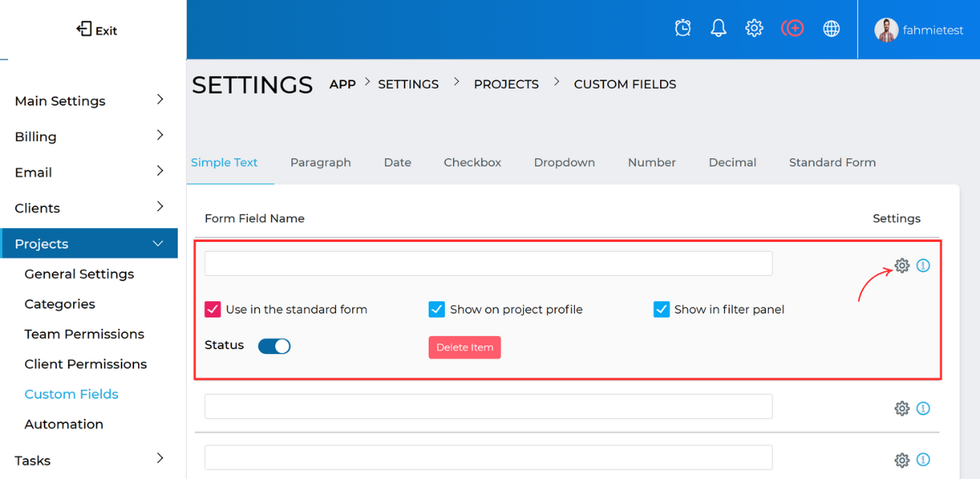
Task: Click the APP breadcrumb link
Action: click(343, 84)
